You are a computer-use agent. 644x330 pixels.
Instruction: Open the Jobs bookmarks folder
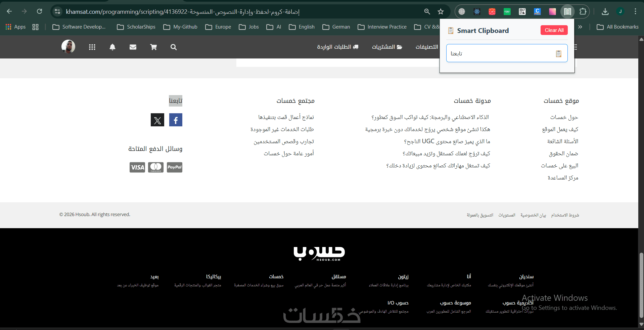249,27
